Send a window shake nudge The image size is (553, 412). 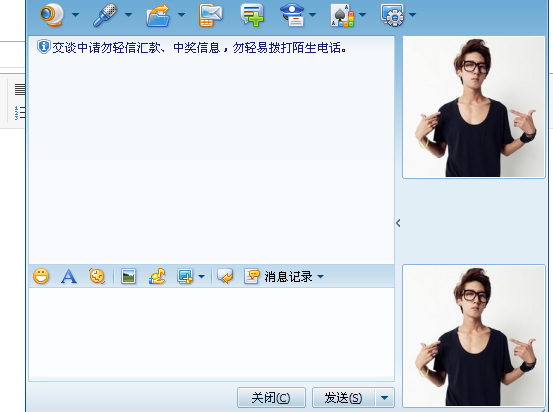[225, 276]
